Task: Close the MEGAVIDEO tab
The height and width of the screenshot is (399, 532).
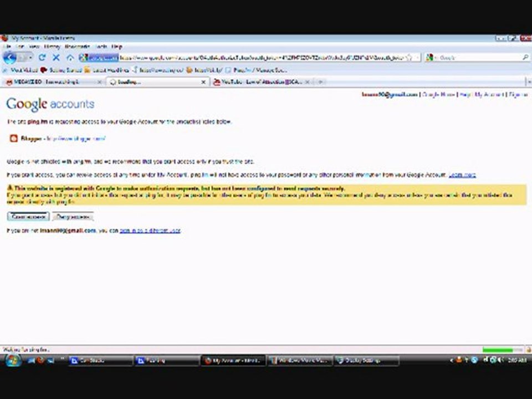Action: (x=99, y=82)
